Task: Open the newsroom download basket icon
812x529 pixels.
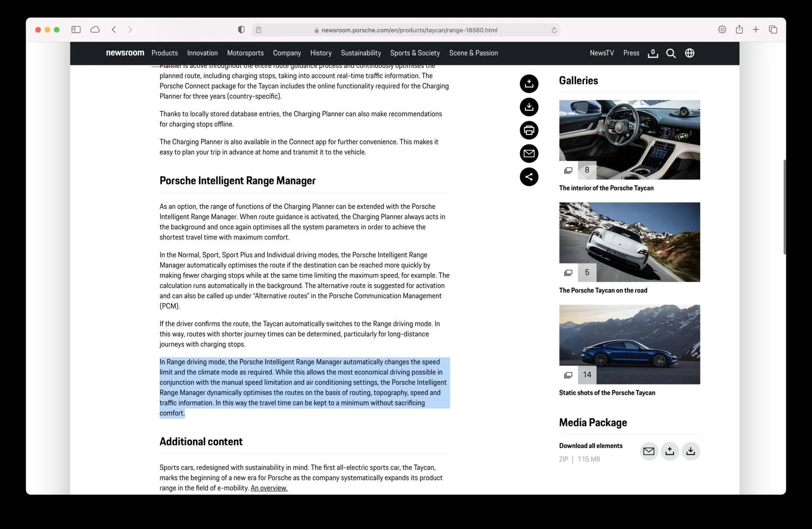Action: pos(653,53)
